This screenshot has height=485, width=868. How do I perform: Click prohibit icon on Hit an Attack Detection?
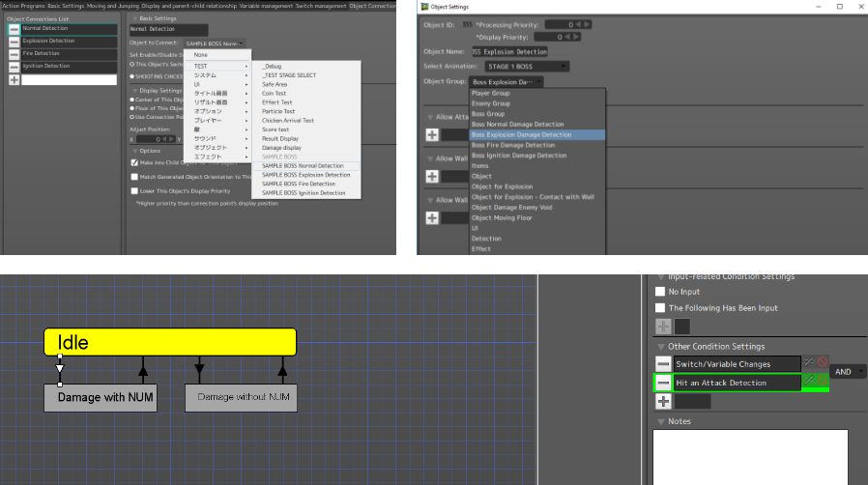click(823, 381)
